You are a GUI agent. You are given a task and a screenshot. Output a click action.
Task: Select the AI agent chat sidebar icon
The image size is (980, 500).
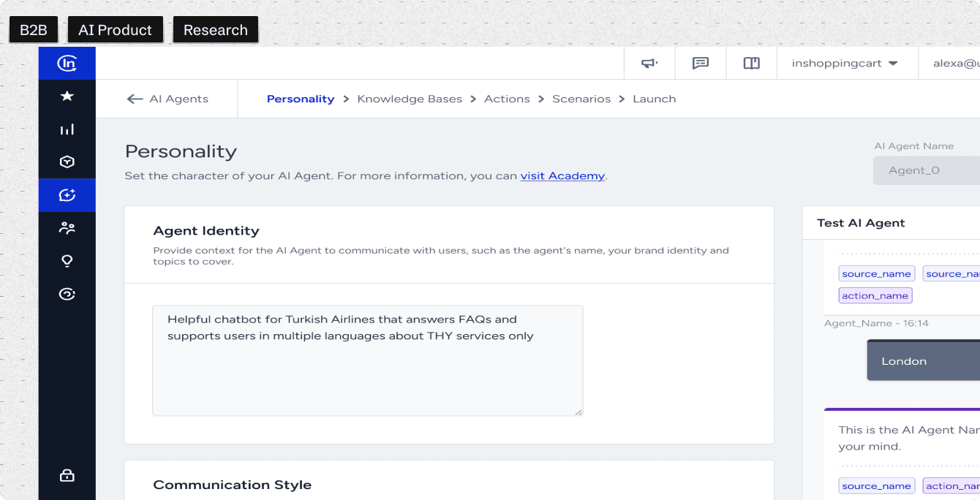tap(67, 195)
